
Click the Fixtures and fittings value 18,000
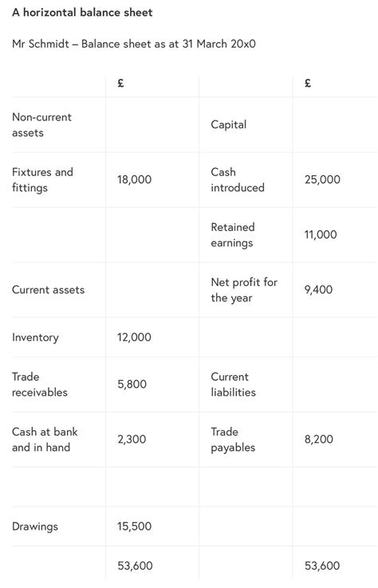tap(135, 179)
